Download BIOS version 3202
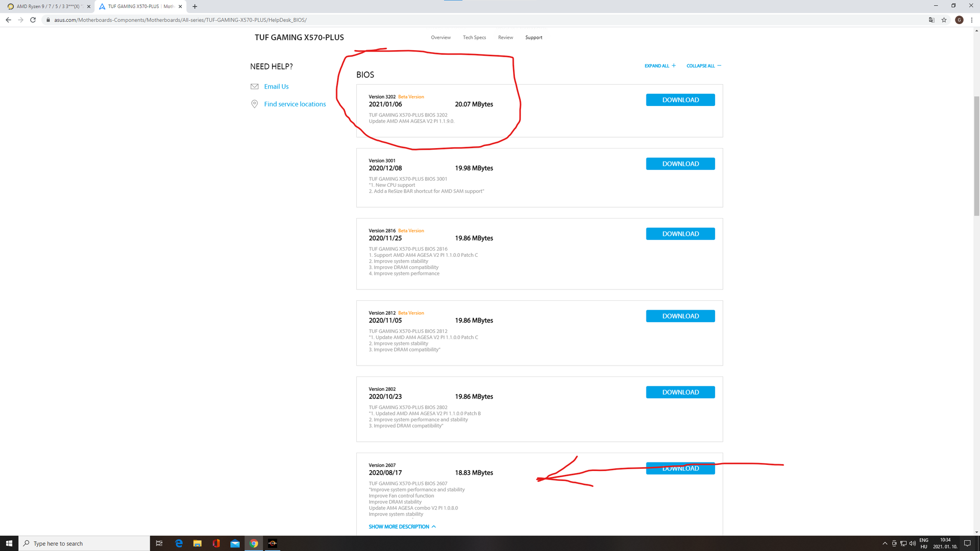The width and height of the screenshot is (980, 551). [680, 100]
